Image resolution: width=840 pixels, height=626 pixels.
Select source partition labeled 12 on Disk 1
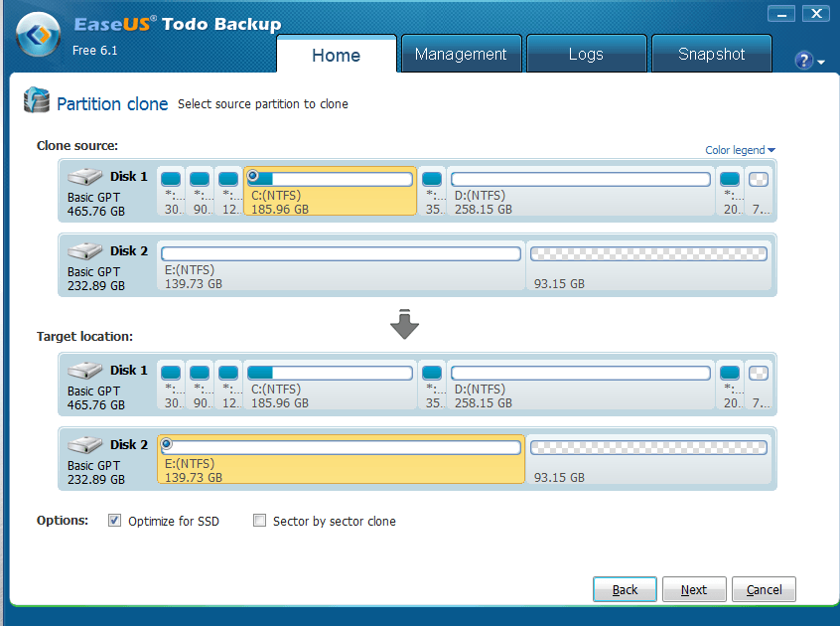[229, 192]
